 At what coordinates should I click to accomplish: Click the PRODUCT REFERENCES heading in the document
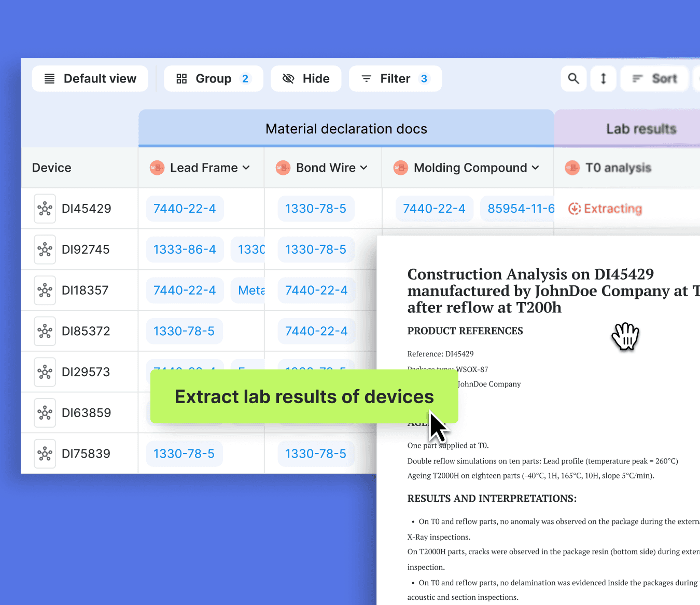click(465, 331)
